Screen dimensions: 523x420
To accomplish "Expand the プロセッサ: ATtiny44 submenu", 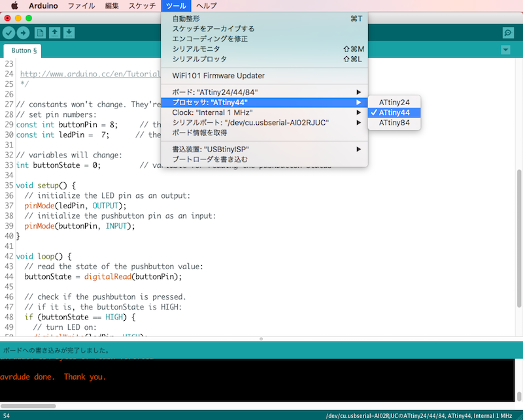I will [265, 103].
